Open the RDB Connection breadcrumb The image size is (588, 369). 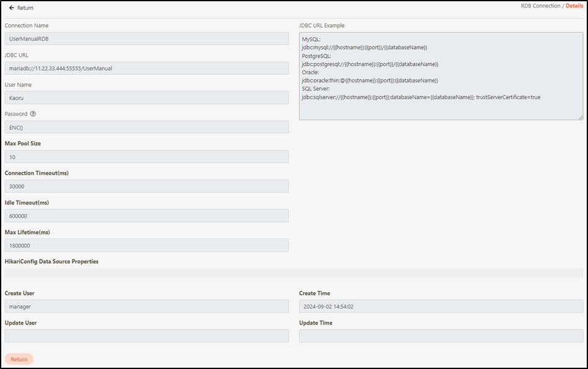[x=541, y=6]
